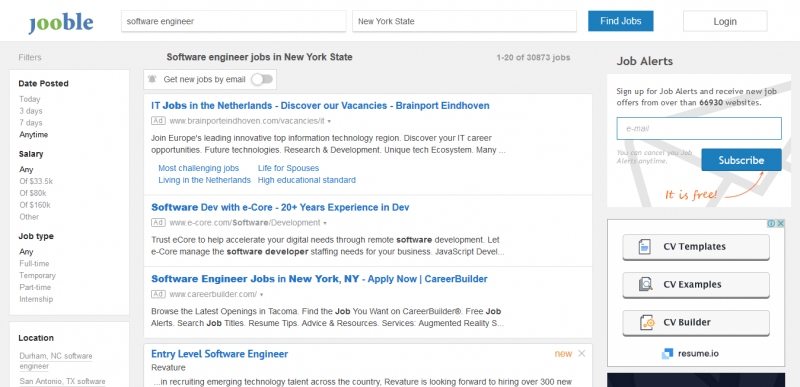Expand the brainporteindhoven.com URL dropdown arrow
The height and width of the screenshot is (387, 800).
click(x=330, y=121)
